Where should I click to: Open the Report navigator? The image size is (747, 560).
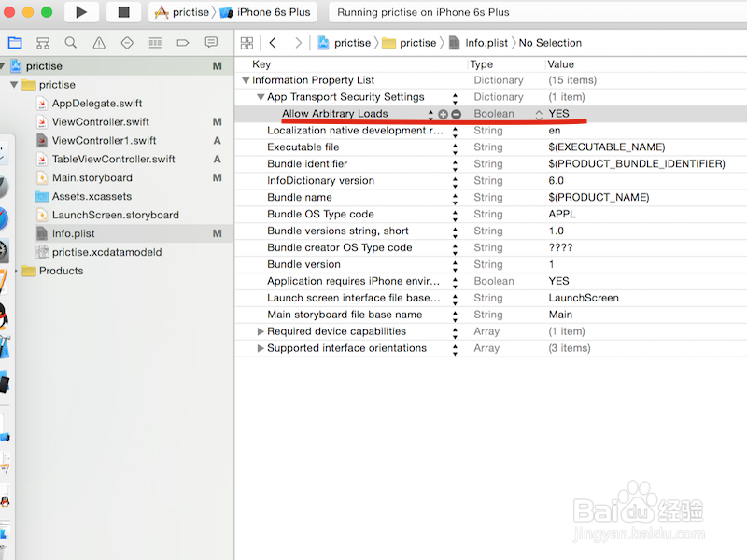click(211, 43)
